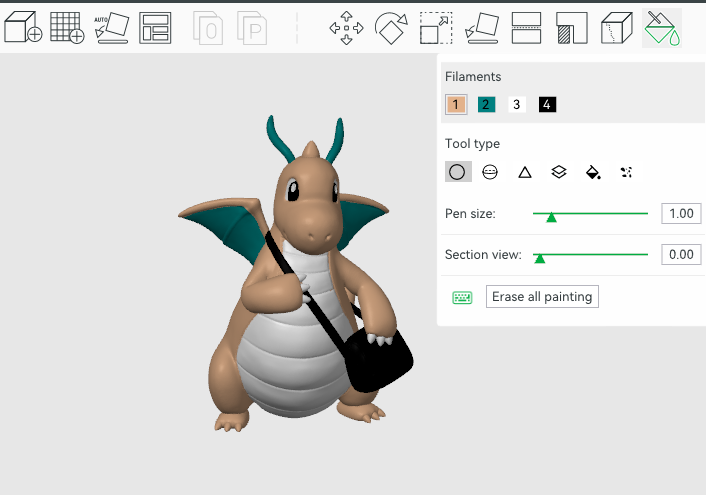
Task: Run the Auto orient tool
Action: pyautogui.click(x=111, y=27)
